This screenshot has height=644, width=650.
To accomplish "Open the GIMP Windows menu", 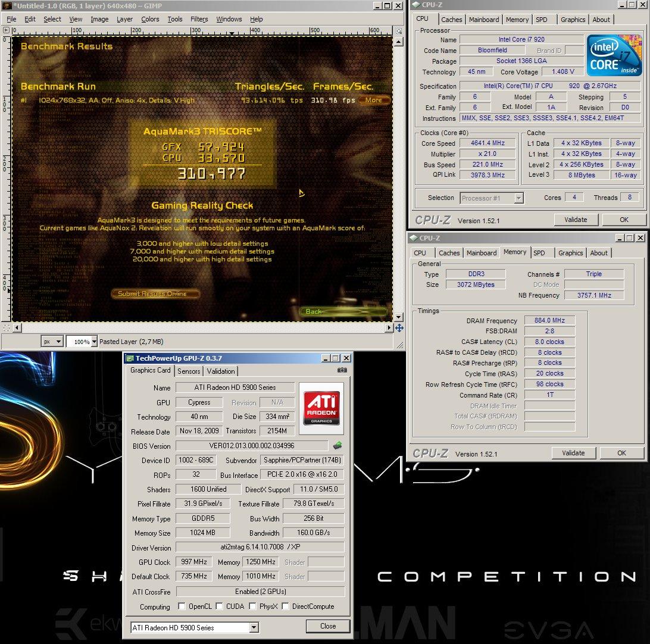I will click(x=229, y=19).
